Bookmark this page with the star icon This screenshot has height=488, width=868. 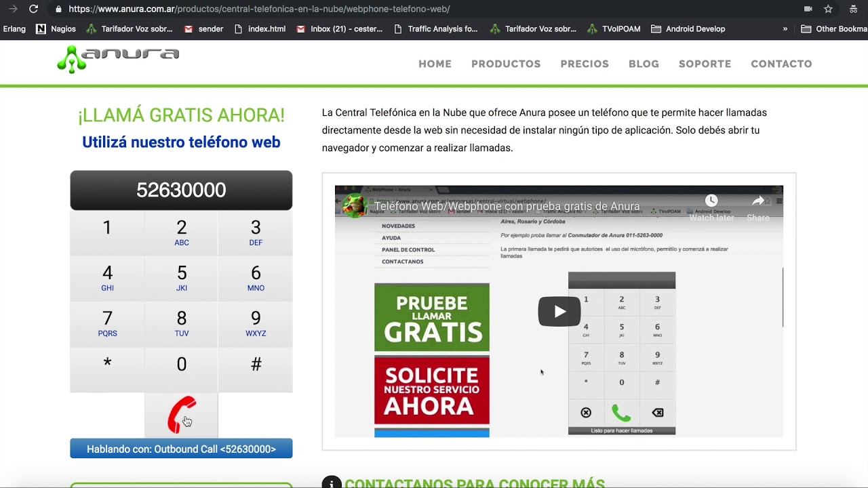(828, 9)
